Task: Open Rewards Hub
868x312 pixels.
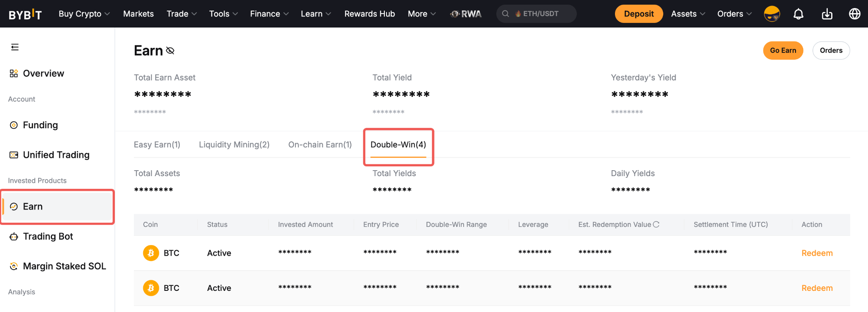Action: [370, 14]
